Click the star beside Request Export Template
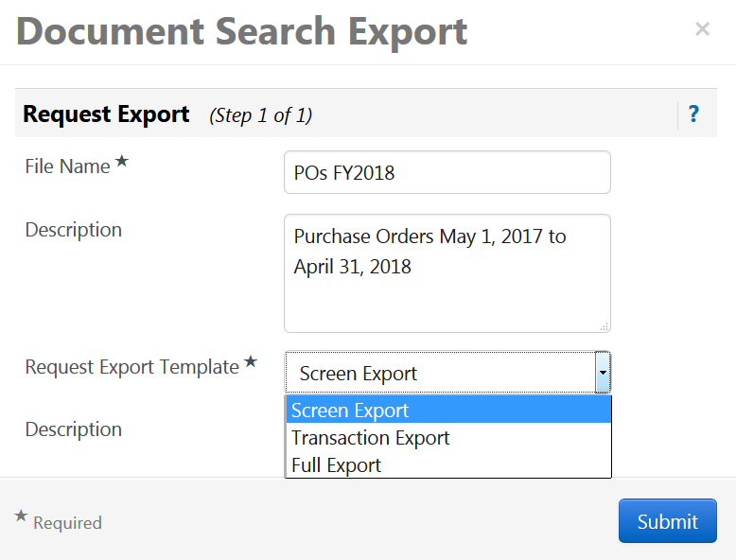 (251, 361)
